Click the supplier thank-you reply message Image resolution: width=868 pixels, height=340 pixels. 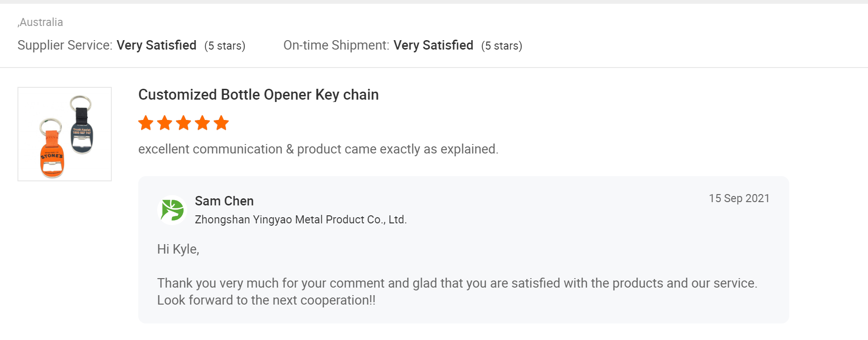(457, 283)
